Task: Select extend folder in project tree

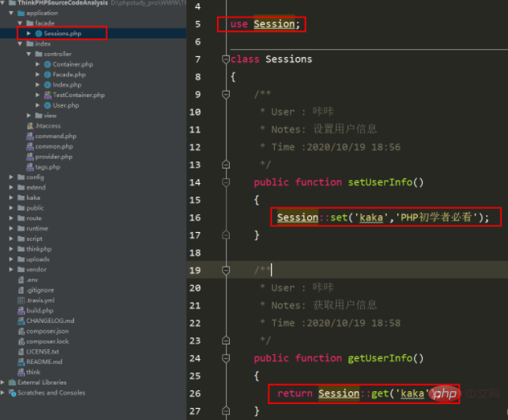Action: pyautogui.click(x=36, y=187)
